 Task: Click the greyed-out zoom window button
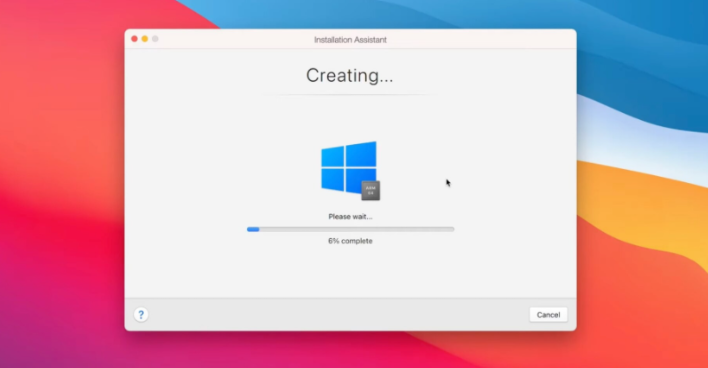pyautogui.click(x=155, y=39)
